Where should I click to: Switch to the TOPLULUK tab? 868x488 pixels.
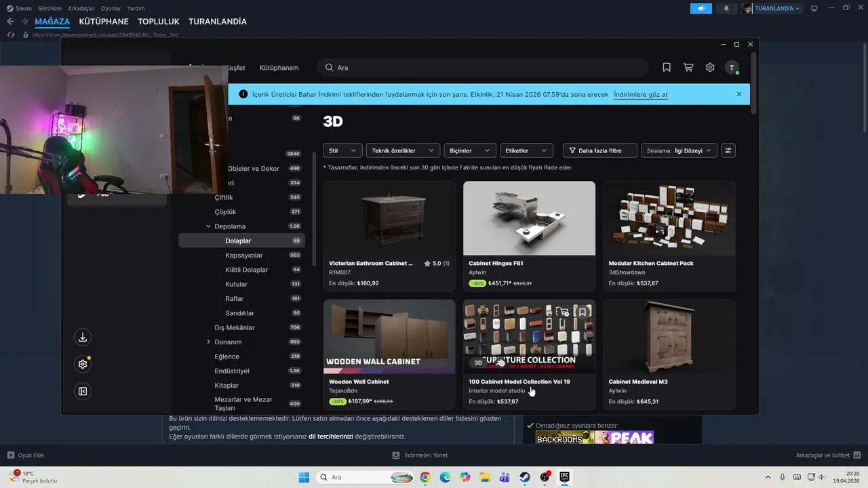pyautogui.click(x=159, y=22)
